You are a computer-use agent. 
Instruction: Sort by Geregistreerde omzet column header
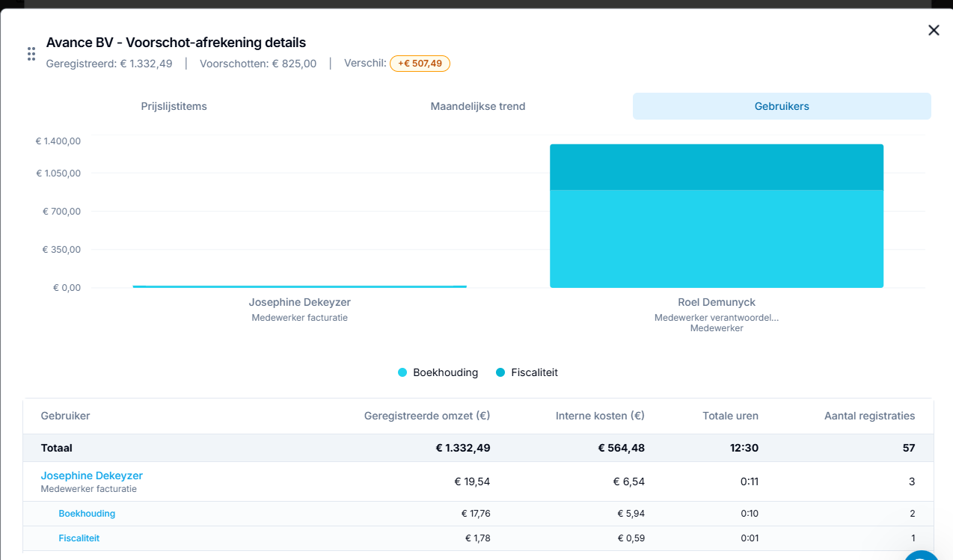(427, 416)
